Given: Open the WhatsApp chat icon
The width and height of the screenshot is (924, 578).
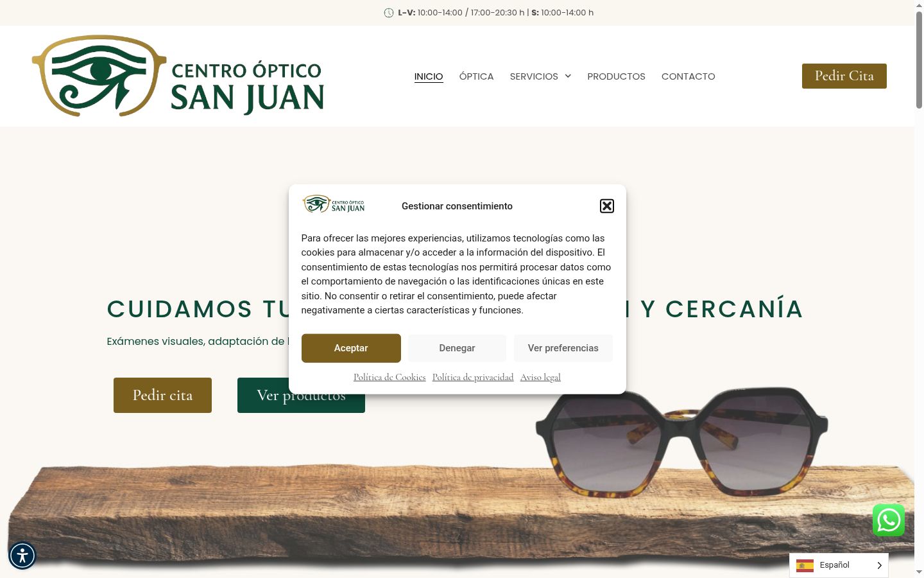Looking at the screenshot, I should (x=889, y=520).
